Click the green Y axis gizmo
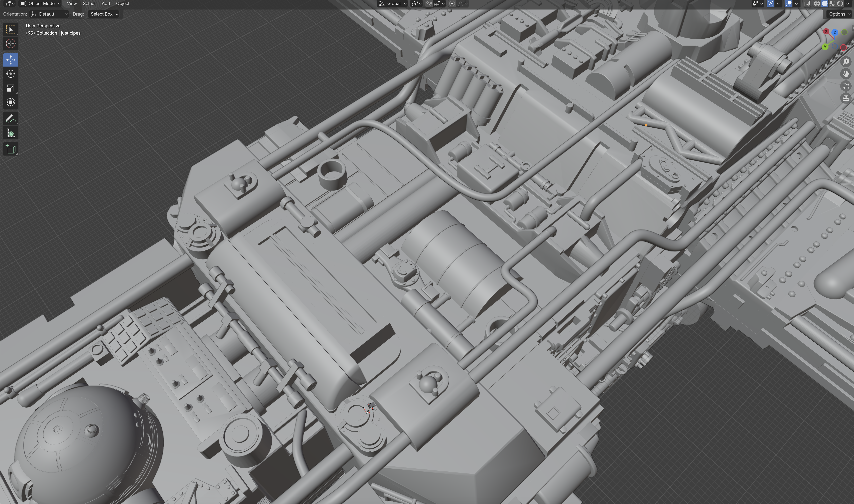854x504 pixels. [x=825, y=47]
